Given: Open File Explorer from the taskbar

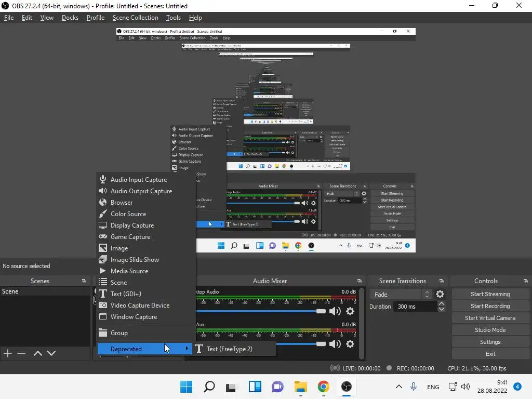Looking at the screenshot, I should [301, 387].
